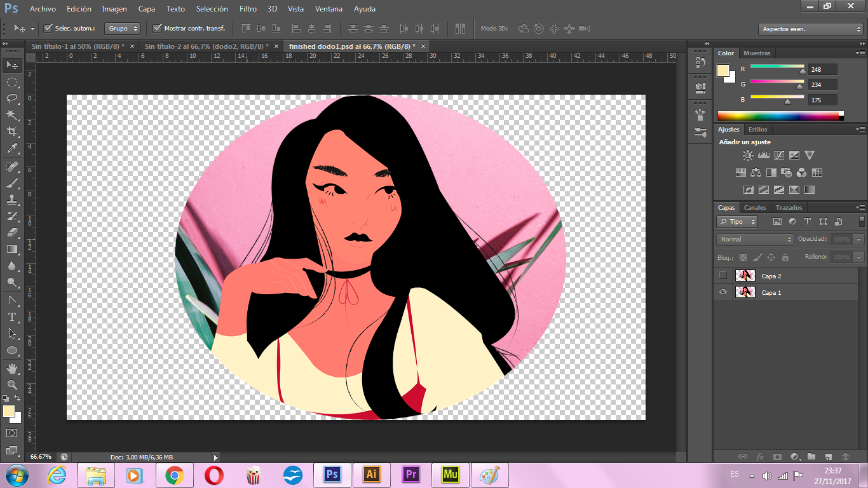Select the Blur tool
Screen dimensions: 868x488
12,266
